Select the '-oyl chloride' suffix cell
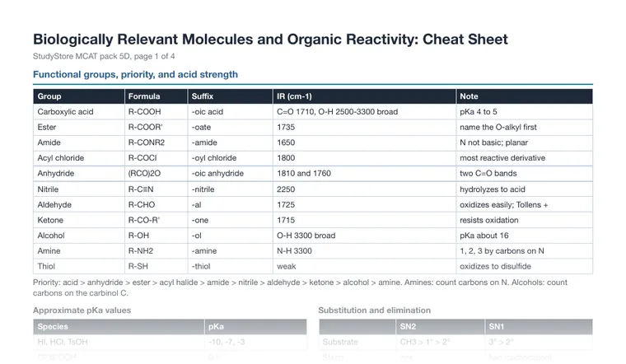 (x=231, y=158)
